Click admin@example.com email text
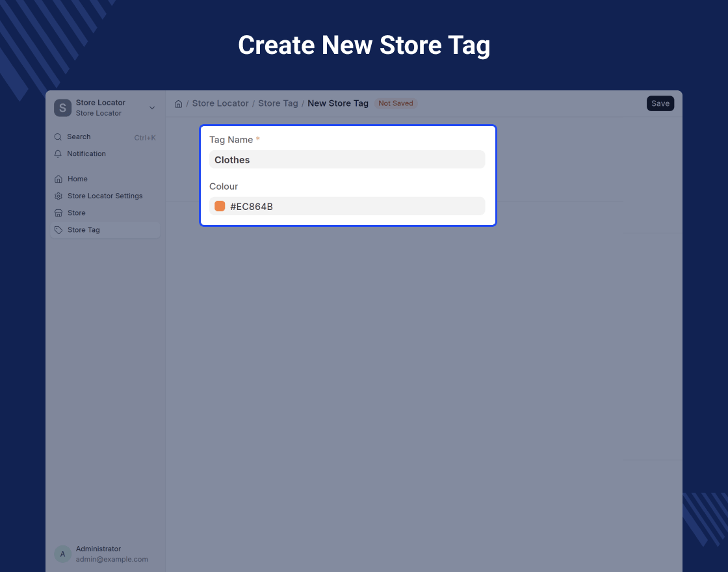728x572 pixels. coord(112,560)
